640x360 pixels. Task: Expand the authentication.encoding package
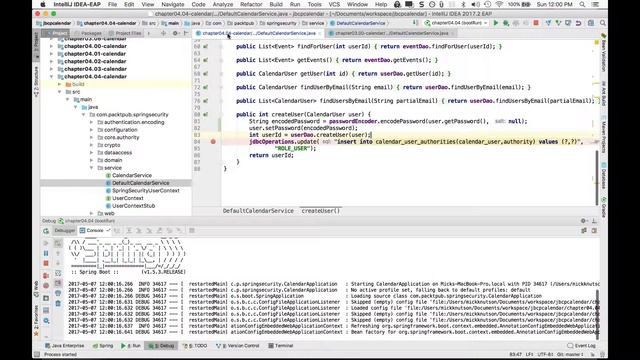91,122
